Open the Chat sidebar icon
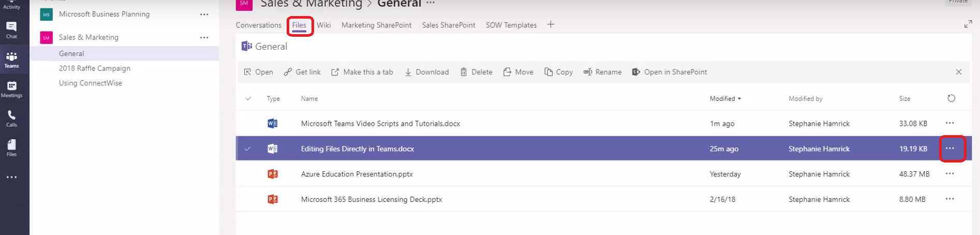 click(x=11, y=30)
